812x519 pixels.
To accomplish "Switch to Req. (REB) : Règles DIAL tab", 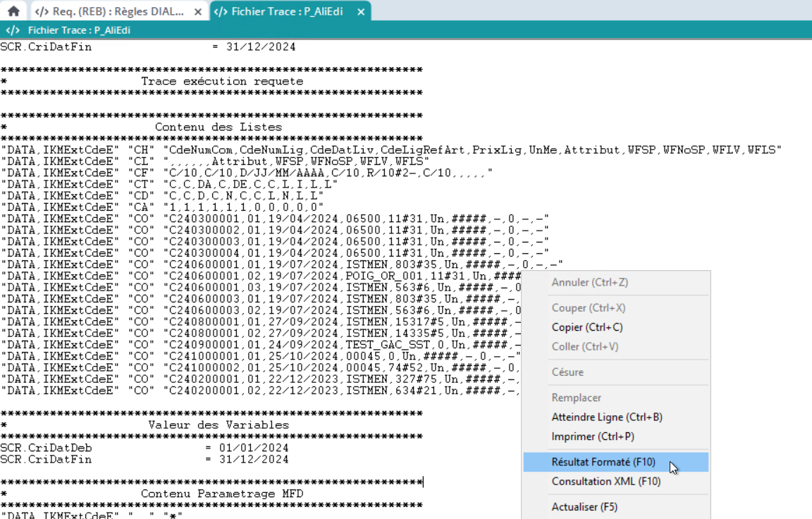I will tap(118, 12).
